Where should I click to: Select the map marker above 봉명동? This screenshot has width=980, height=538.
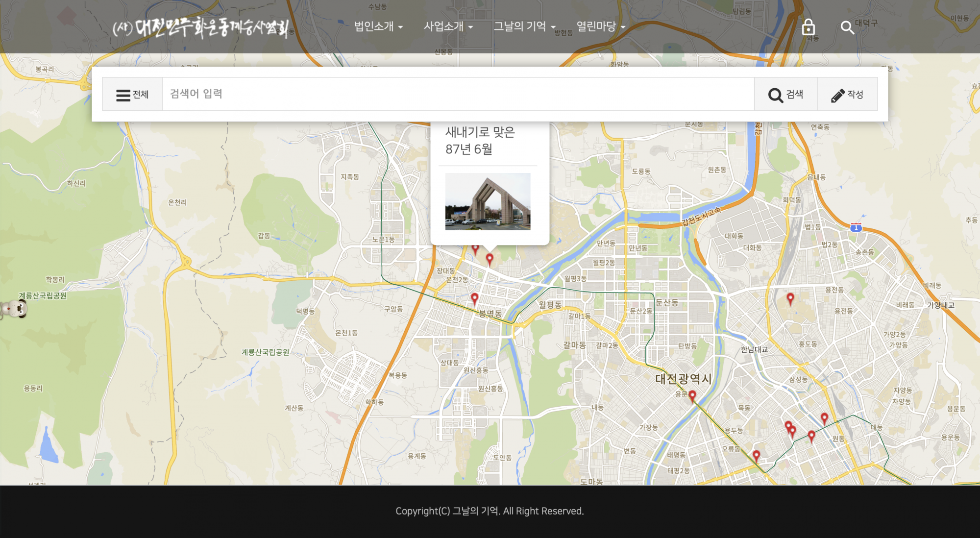[x=474, y=299]
